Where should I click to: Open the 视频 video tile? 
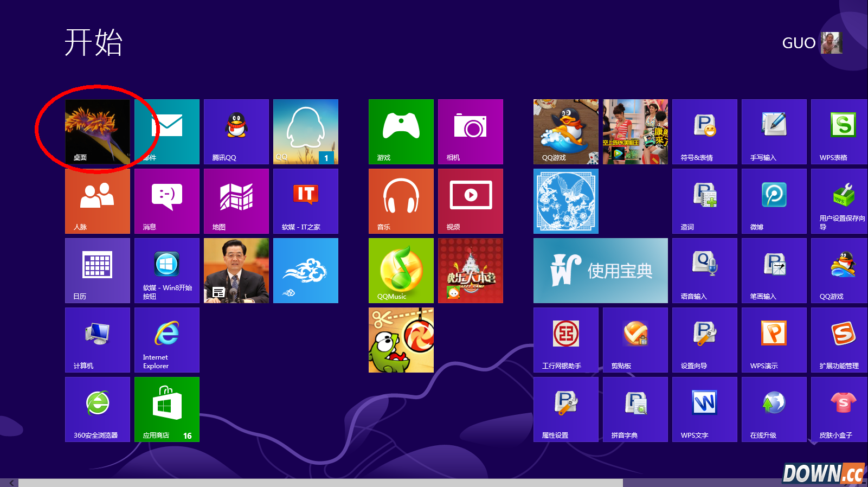[471, 201]
